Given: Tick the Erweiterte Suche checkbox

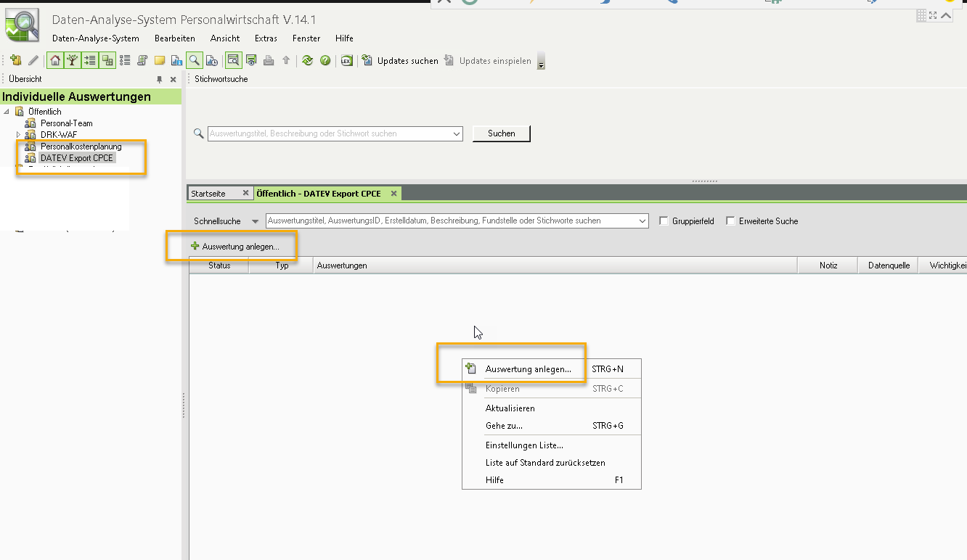Looking at the screenshot, I should 730,221.
